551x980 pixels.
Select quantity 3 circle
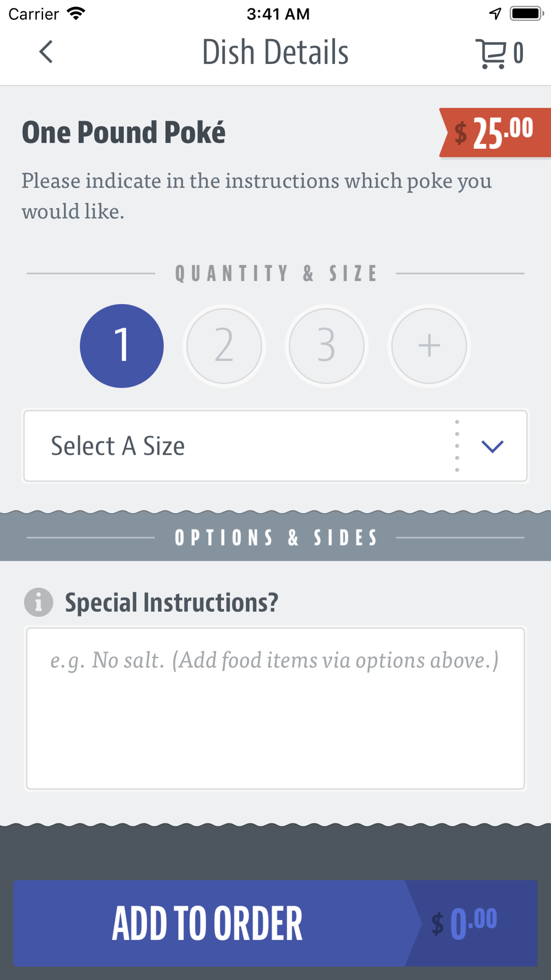[327, 346]
